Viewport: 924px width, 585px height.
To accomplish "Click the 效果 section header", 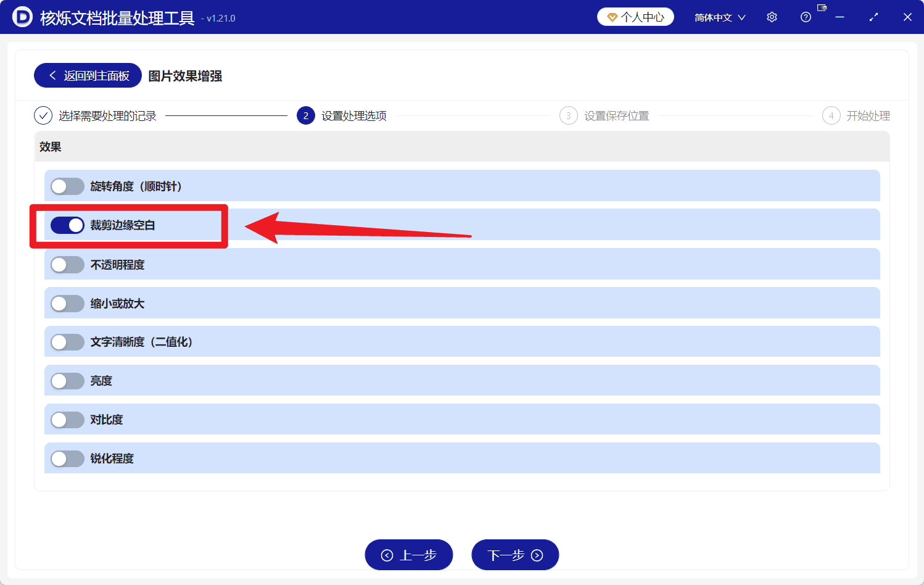I will (50, 147).
